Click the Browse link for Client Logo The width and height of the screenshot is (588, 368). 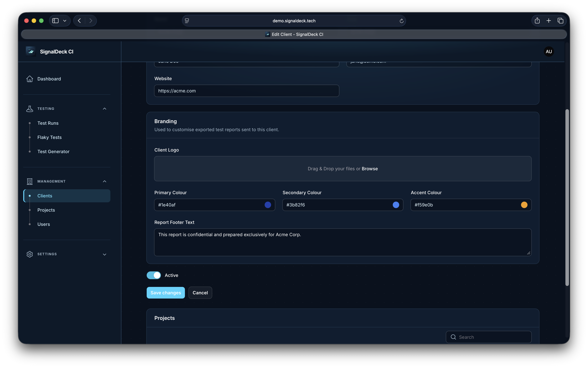(370, 169)
